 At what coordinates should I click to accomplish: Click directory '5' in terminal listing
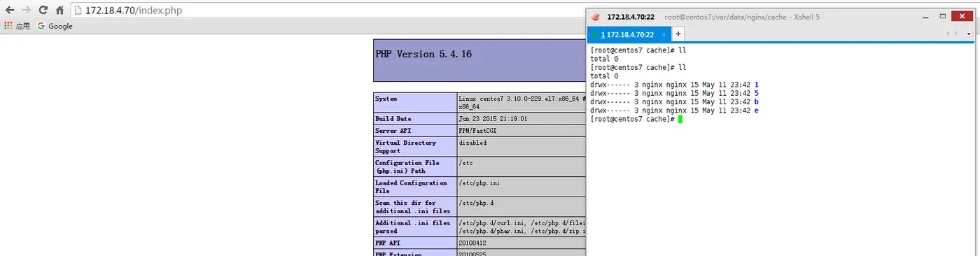coord(757,93)
